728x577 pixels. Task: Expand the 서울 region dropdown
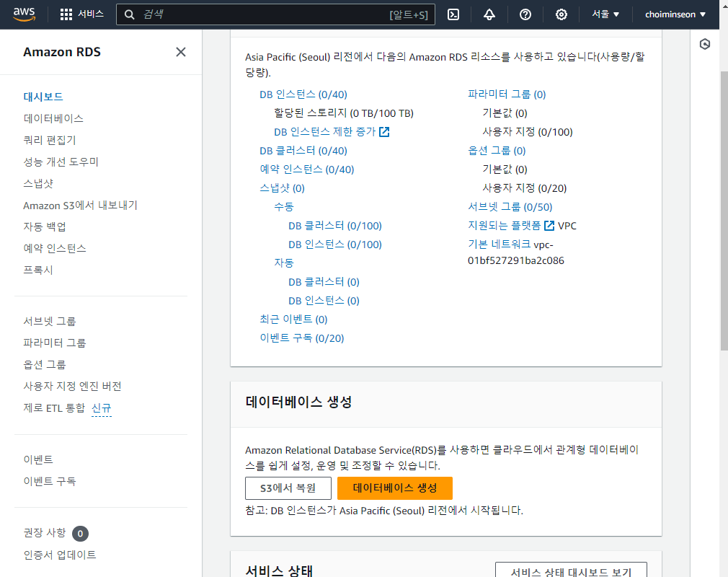[x=605, y=14]
